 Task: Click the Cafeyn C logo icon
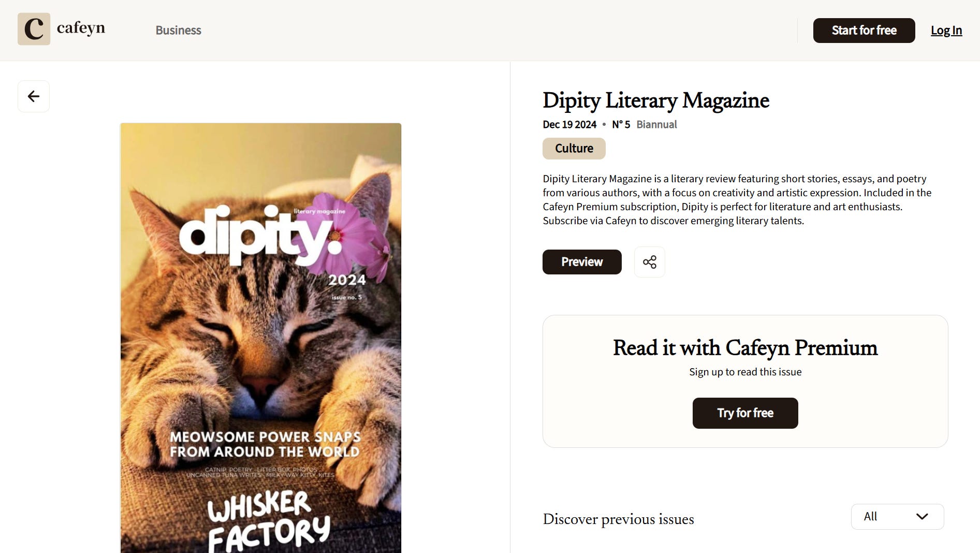tap(34, 29)
